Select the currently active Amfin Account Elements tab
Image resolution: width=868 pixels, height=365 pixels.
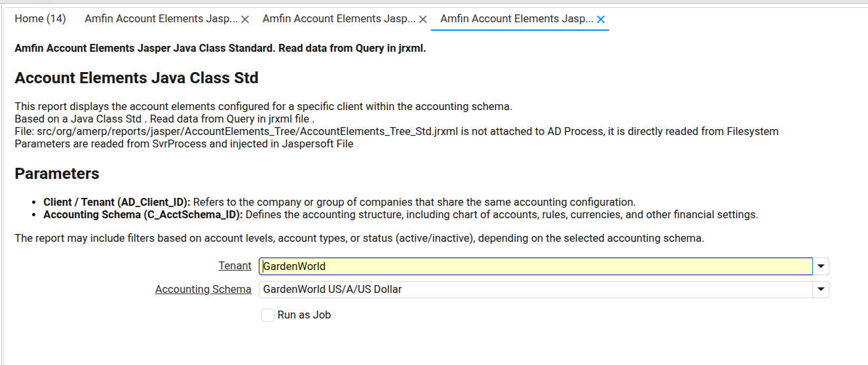coord(516,19)
